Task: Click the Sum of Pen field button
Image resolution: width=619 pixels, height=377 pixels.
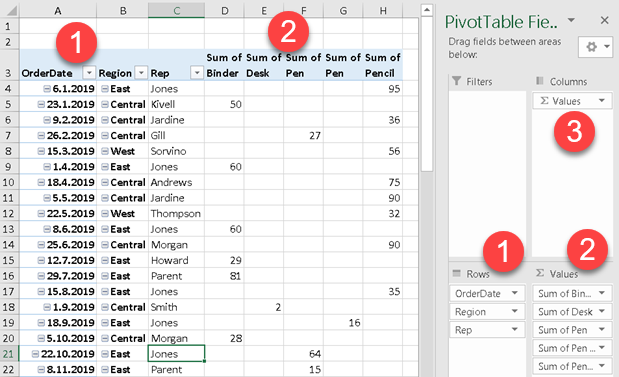Action: [x=572, y=330]
